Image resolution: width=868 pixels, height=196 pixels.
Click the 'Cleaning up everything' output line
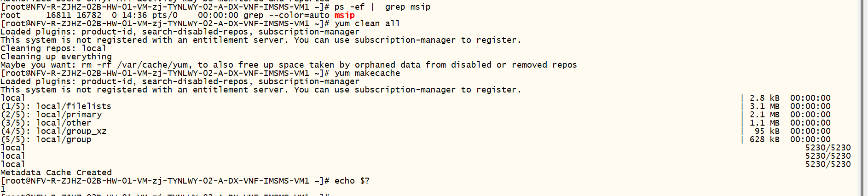(56, 57)
